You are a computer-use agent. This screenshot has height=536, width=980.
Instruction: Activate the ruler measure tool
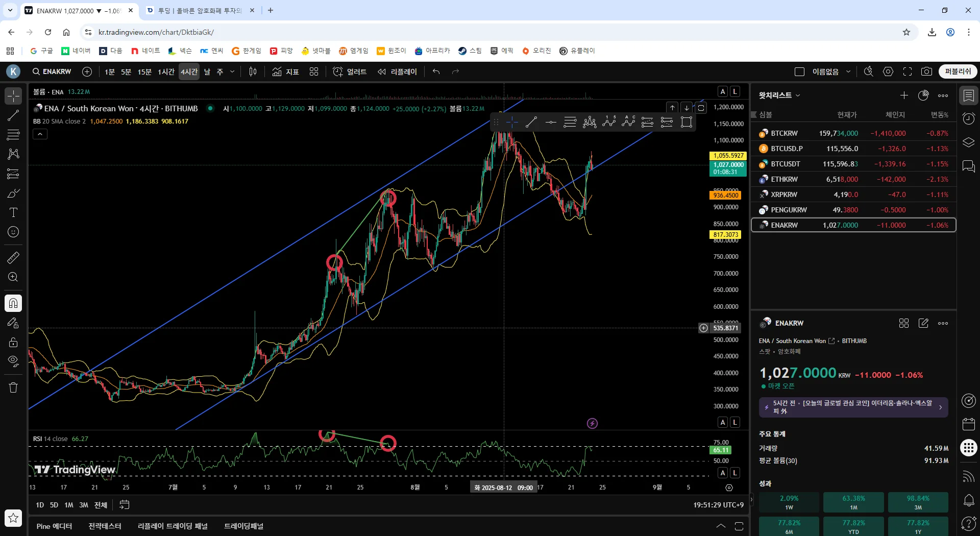pyautogui.click(x=13, y=257)
